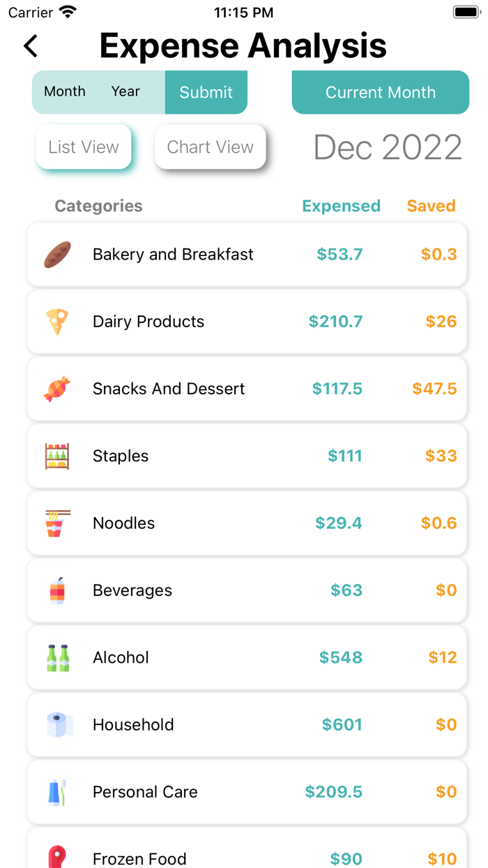Jump to Current Month
This screenshot has width=488, height=868.
(x=380, y=92)
